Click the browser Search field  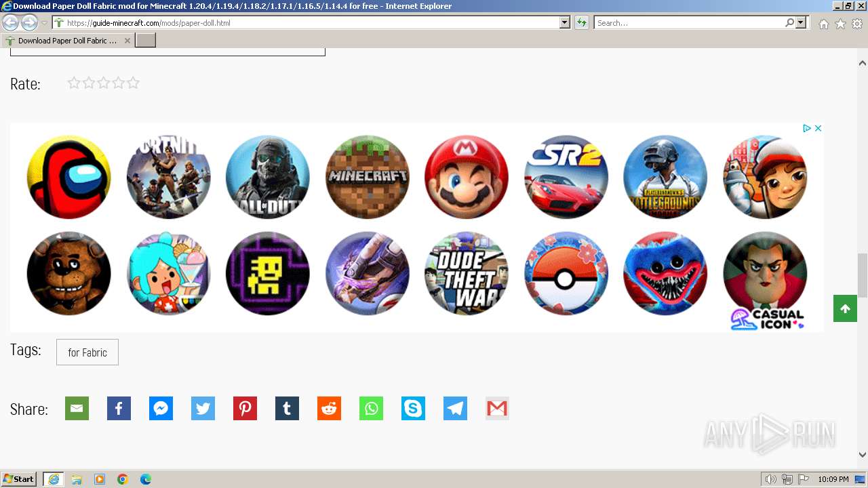(x=690, y=23)
